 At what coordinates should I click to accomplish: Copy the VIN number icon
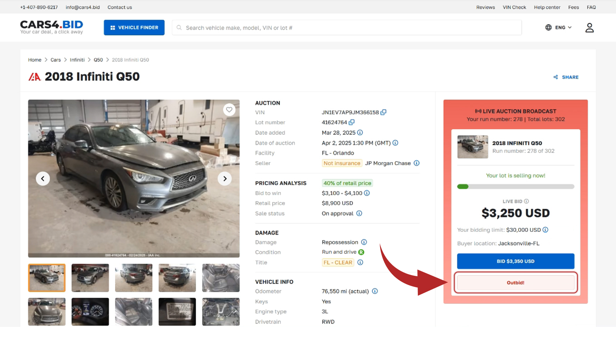point(384,112)
